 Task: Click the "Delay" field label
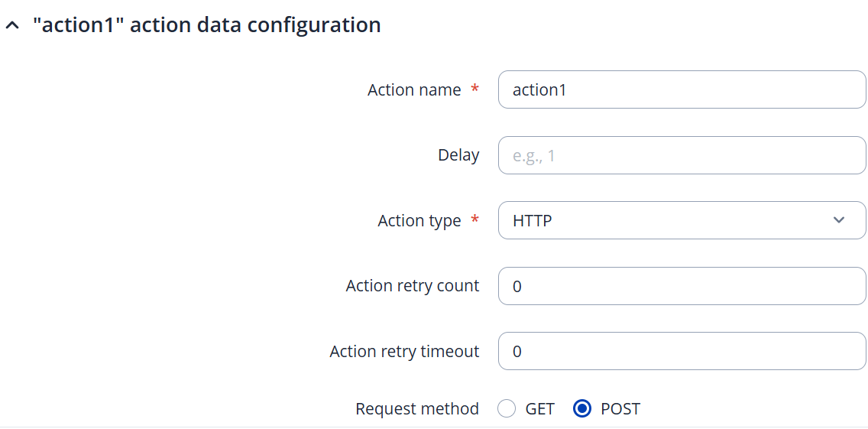458,155
